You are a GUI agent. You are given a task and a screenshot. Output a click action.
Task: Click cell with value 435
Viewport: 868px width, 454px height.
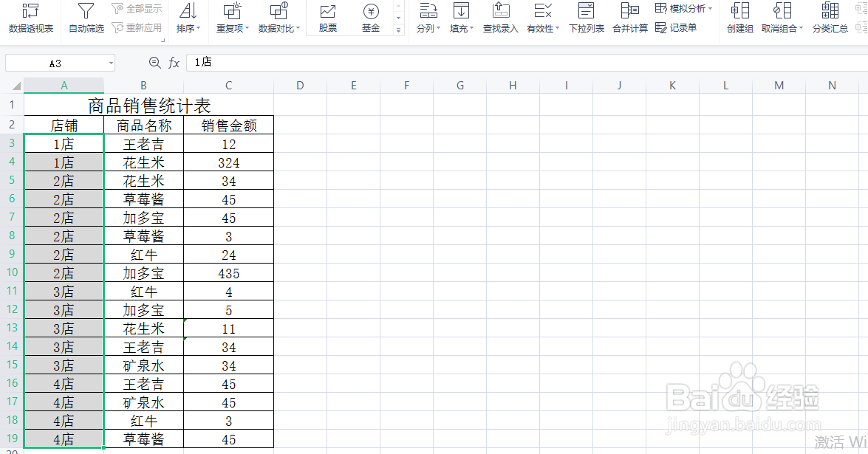pyautogui.click(x=228, y=273)
